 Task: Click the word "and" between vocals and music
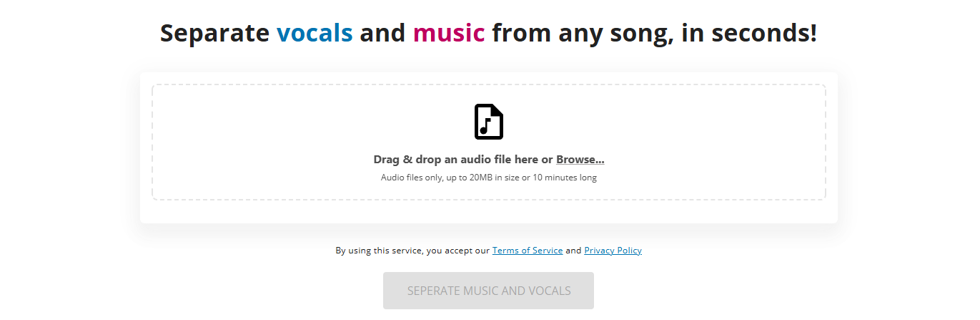[383, 33]
